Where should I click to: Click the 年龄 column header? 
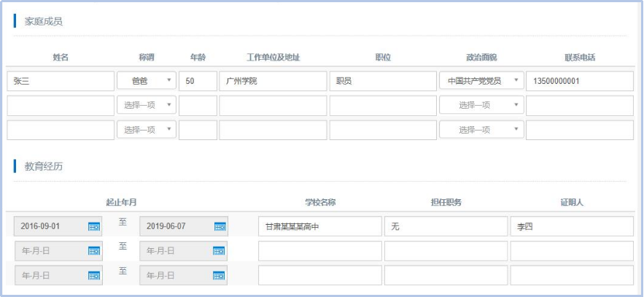tap(198, 58)
